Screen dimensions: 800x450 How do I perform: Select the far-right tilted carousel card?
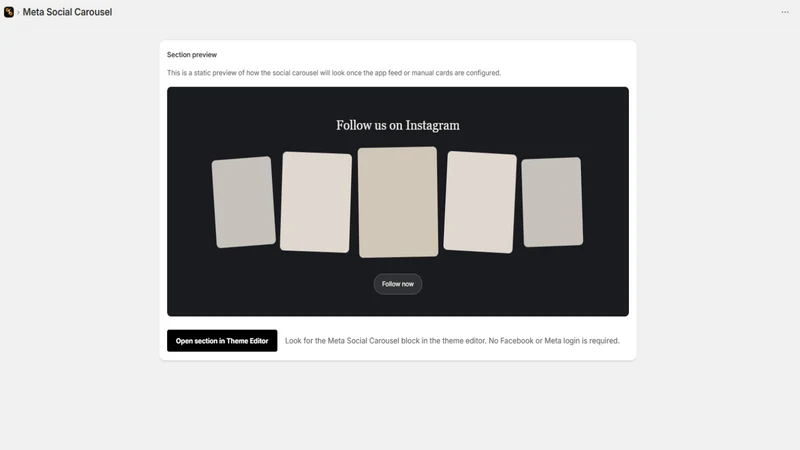pos(552,202)
